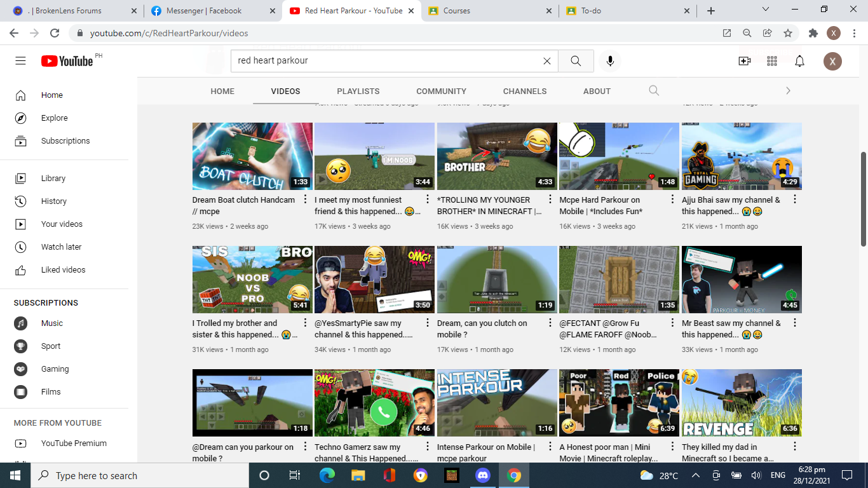Open the notifications bell

click(800, 61)
